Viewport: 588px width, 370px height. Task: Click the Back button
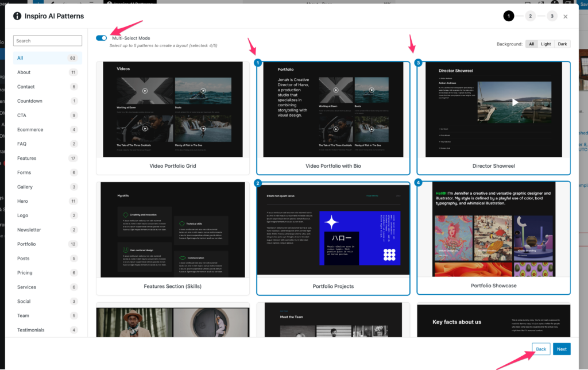coord(541,349)
